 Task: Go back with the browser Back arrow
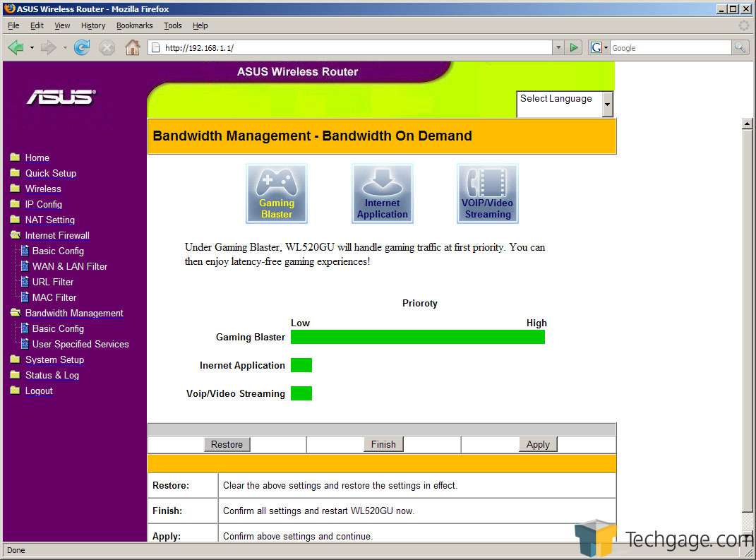coord(16,47)
